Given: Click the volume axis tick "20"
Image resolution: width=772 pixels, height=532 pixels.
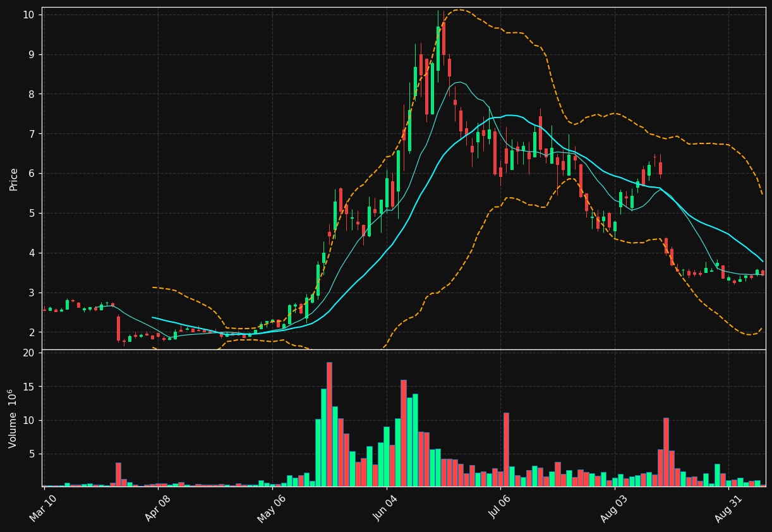Looking at the screenshot, I should (28, 353).
